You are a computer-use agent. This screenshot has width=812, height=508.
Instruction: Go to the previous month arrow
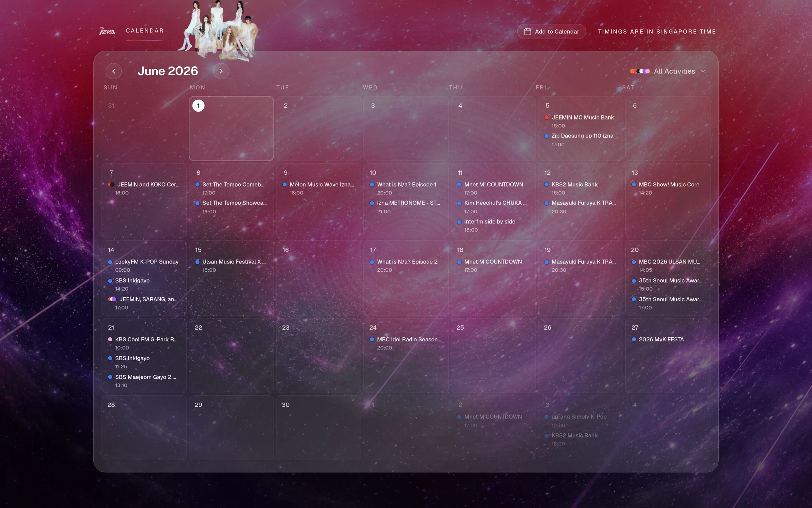(x=114, y=71)
